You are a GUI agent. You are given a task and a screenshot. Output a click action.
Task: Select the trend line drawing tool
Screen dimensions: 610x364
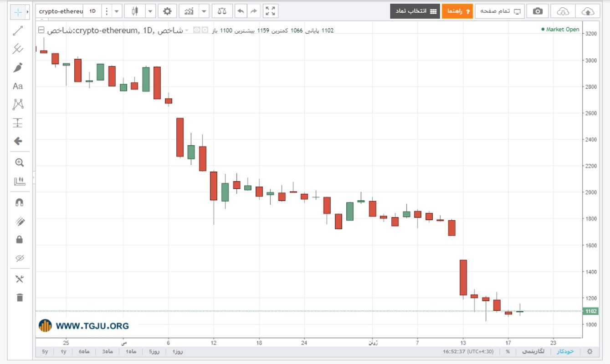pyautogui.click(x=18, y=30)
